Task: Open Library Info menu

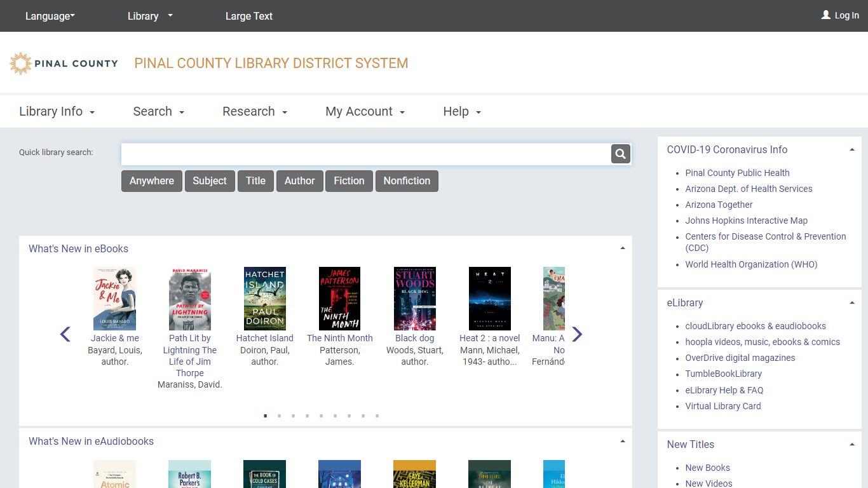Action: point(57,111)
